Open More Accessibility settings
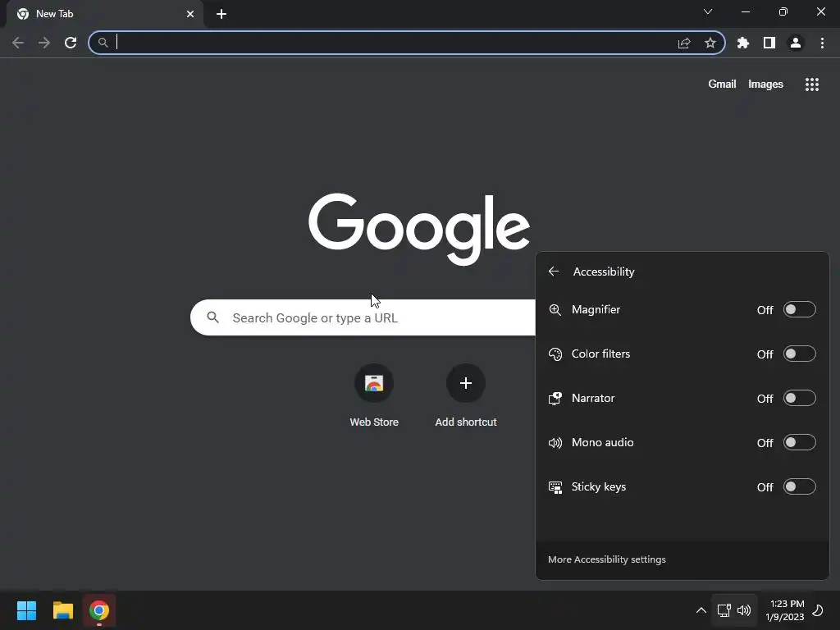Screen dimensions: 840x630 click(607, 559)
